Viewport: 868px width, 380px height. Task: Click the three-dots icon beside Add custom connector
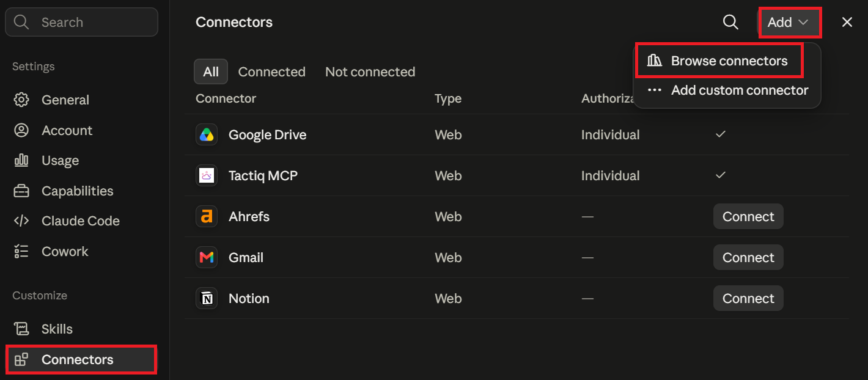[655, 90]
